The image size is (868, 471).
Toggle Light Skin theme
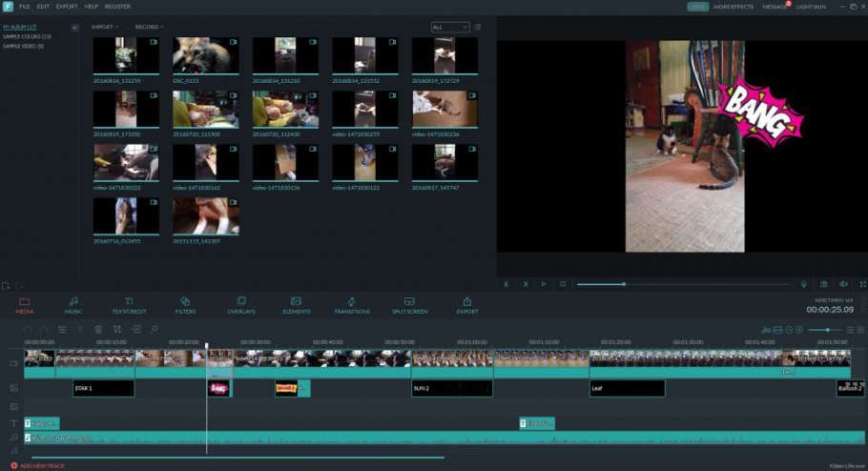click(x=810, y=7)
